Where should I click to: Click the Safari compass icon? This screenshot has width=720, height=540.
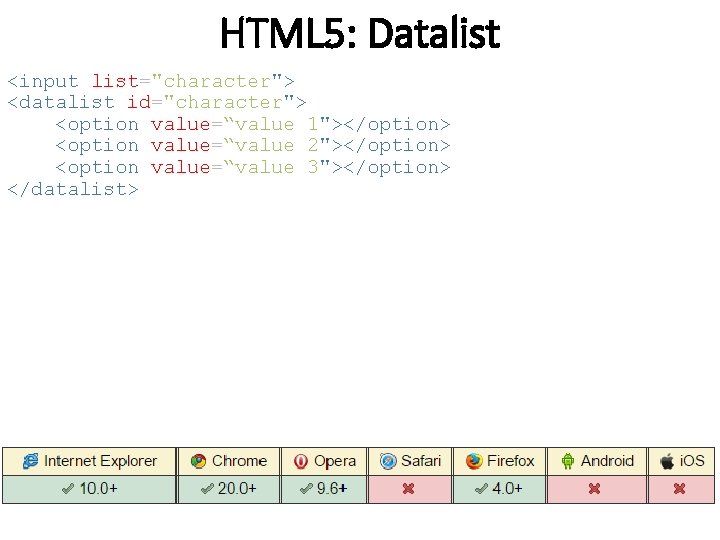point(388,461)
